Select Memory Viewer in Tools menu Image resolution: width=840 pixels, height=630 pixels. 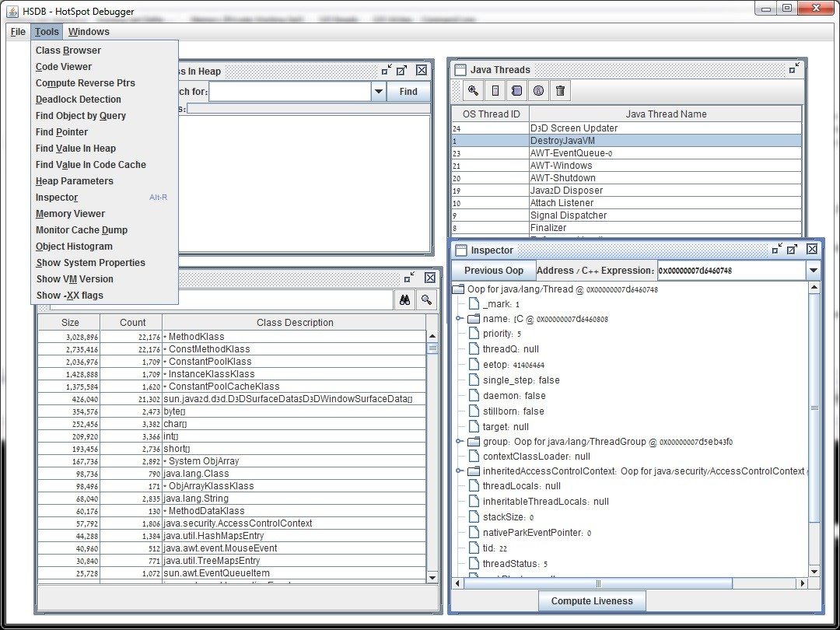coord(104,214)
